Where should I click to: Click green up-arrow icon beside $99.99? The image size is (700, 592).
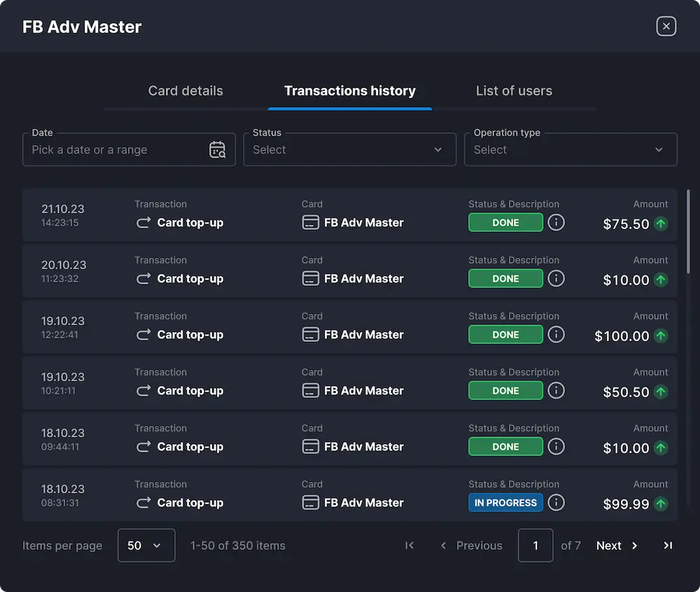[661, 504]
